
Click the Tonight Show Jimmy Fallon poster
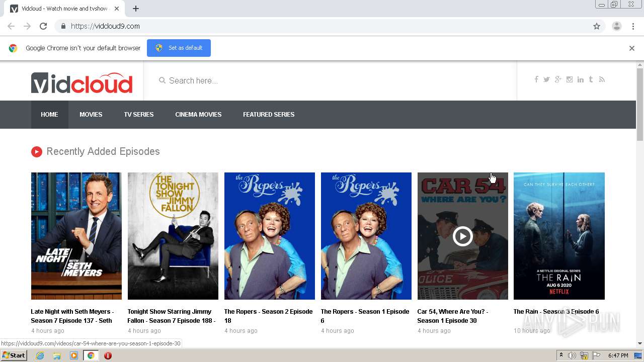[x=173, y=236]
